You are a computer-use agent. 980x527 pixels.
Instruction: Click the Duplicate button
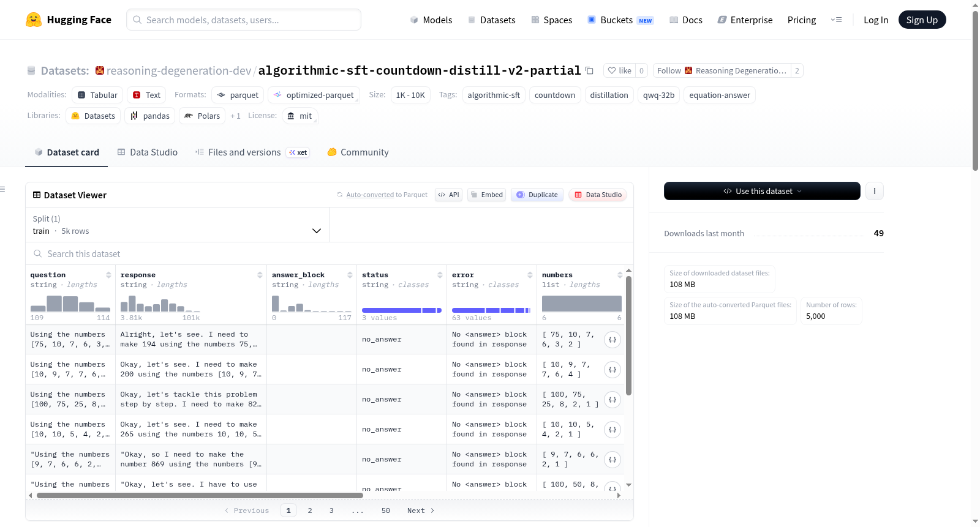pyautogui.click(x=537, y=195)
